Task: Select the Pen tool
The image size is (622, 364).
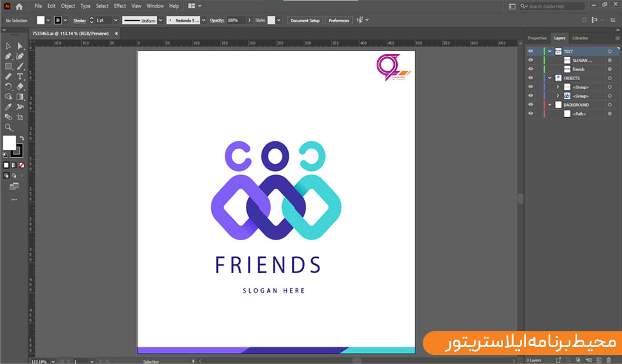Action: 9,56
